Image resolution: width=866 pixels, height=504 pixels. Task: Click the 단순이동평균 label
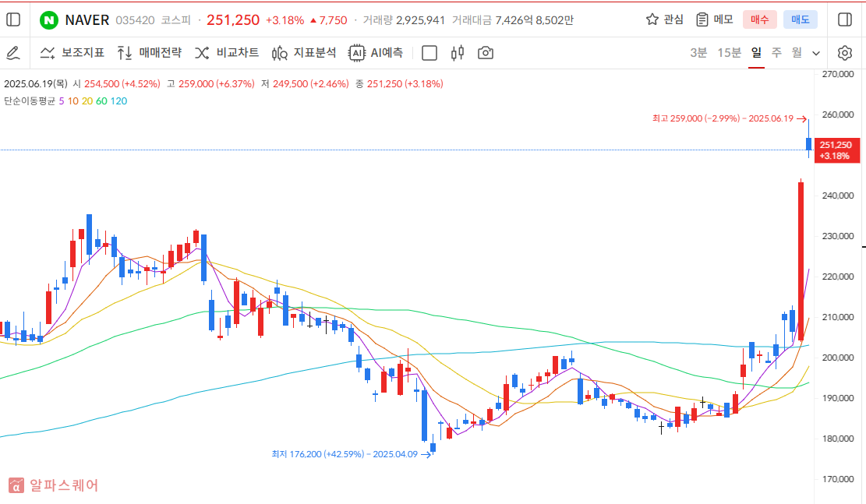[30, 101]
